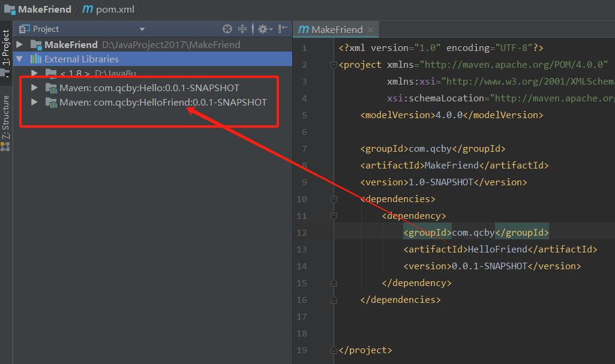The image size is (615, 364).
Task: Click the fold end marker on line 19
Action: pyautogui.click(x=334, y=350)
